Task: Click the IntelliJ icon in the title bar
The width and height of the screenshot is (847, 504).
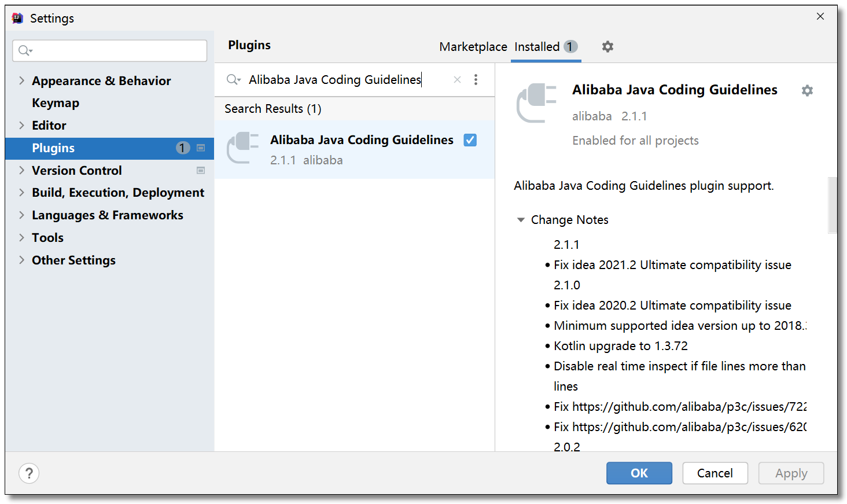Action: [x=18, y=18]
